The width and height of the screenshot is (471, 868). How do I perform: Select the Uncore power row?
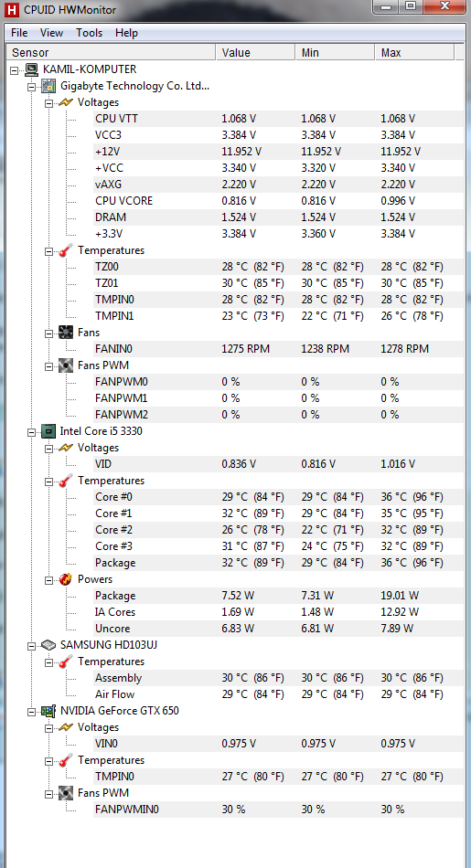(x=278, y=629)
